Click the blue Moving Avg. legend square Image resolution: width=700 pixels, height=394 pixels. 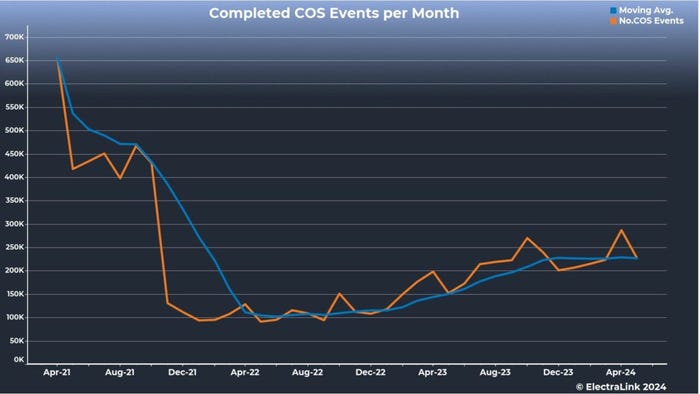(x=614, y=10)
